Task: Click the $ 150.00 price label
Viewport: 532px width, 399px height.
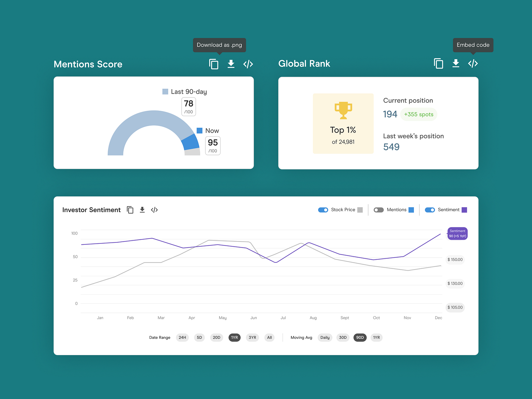Action: [x=455, y=260]
